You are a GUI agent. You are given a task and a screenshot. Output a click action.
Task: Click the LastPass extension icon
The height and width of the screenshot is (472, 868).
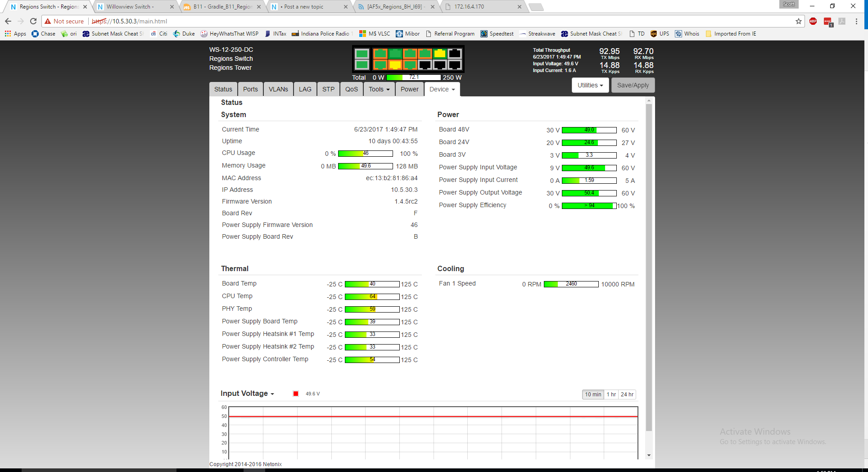[827, 21]
